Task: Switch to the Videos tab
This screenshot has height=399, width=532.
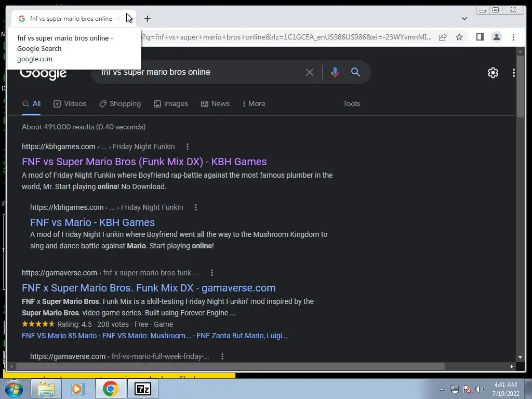Action: pyautogui.click(x=70, y=104)
